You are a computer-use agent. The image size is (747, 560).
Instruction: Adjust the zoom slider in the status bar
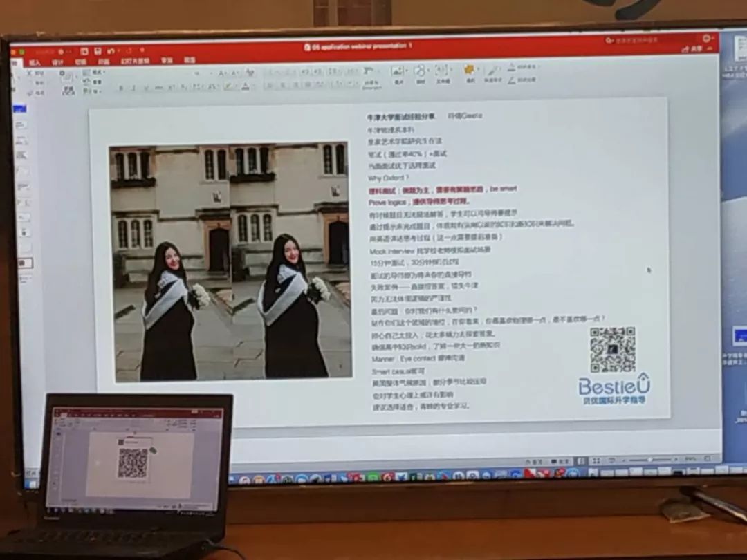(650, 459)
